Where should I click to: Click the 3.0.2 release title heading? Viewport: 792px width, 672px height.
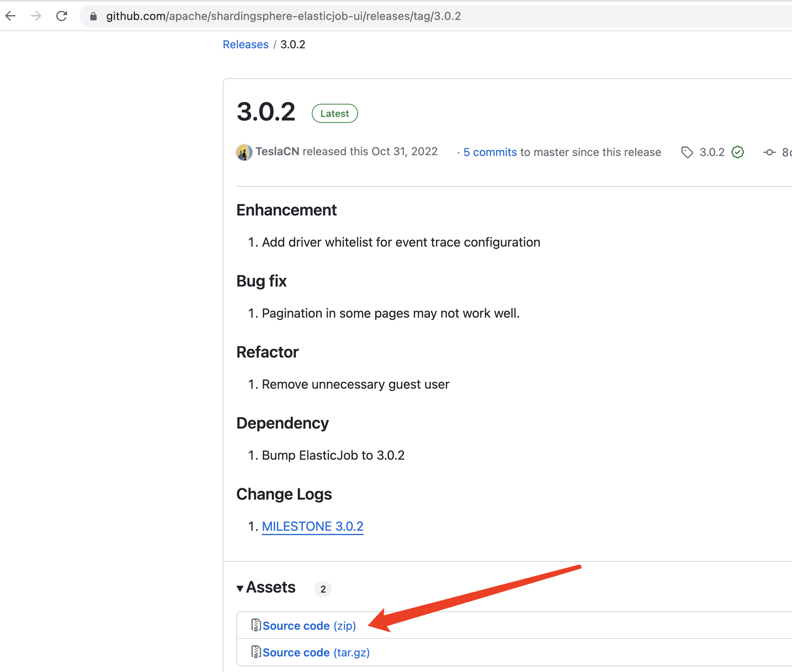click(x=266, y=112)
